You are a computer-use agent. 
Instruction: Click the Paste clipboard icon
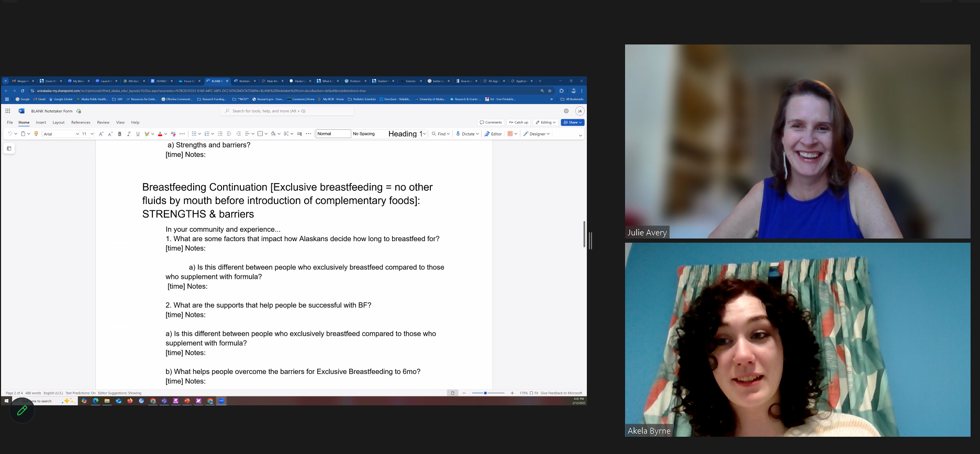coord(23,134)
